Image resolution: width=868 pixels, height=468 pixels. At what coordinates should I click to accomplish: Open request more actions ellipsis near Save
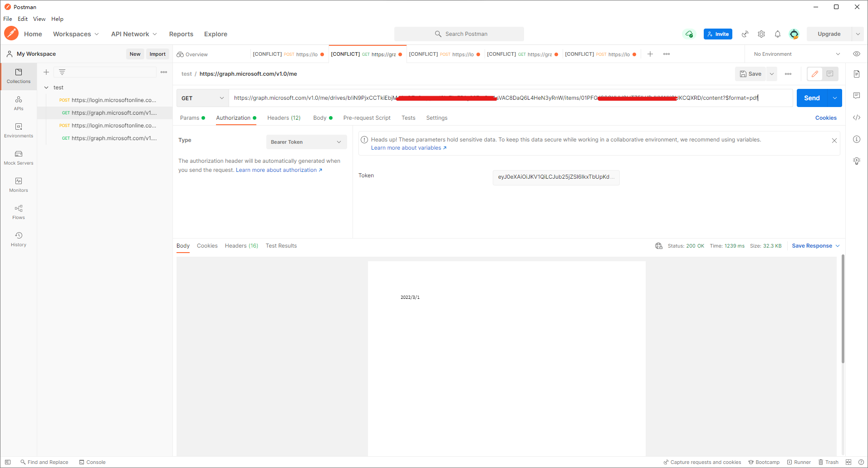point(788,74)
